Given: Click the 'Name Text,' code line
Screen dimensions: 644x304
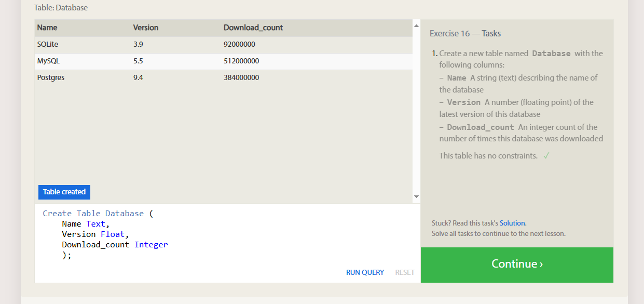Looking at the screenshot, I should 86,224.
